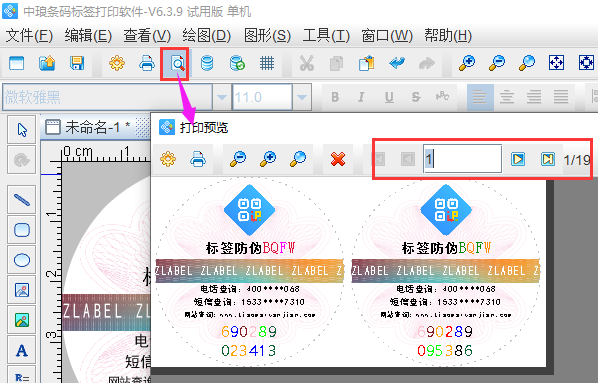Click the font name field 微软雅黑
Viewport: 598px width, 383px height.
tap(107, 97)
